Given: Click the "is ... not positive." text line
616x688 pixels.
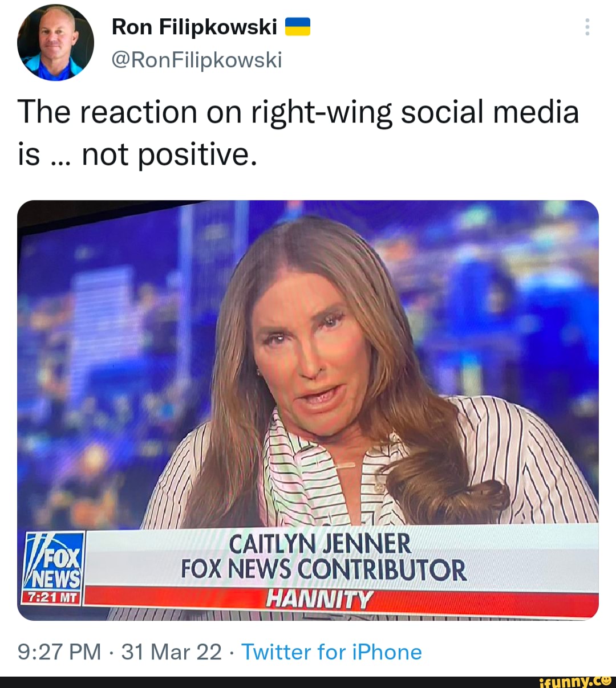Looking at the screenshot, I should pyautogui.click(x=137, y=154).
